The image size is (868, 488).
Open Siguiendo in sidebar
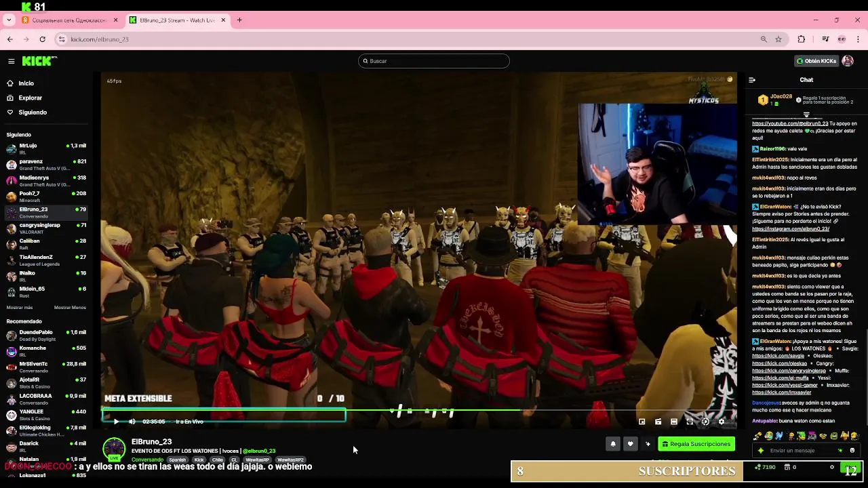pyautogui.click(x=33, y=113)
